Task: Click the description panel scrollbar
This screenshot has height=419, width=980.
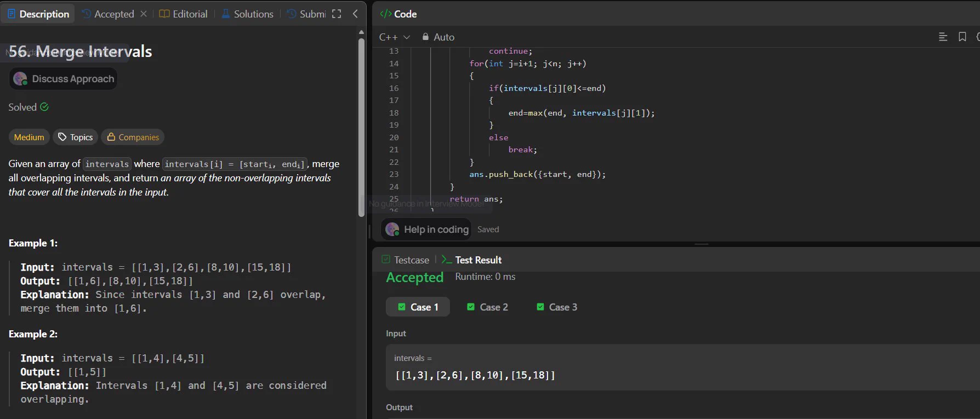Action: (x=361, y=127)
